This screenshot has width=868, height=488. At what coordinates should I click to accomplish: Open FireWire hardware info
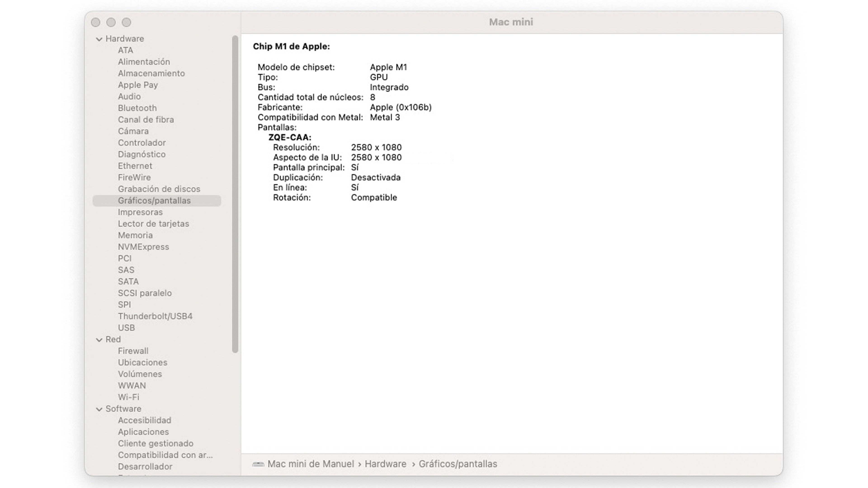tap(134, 177)
